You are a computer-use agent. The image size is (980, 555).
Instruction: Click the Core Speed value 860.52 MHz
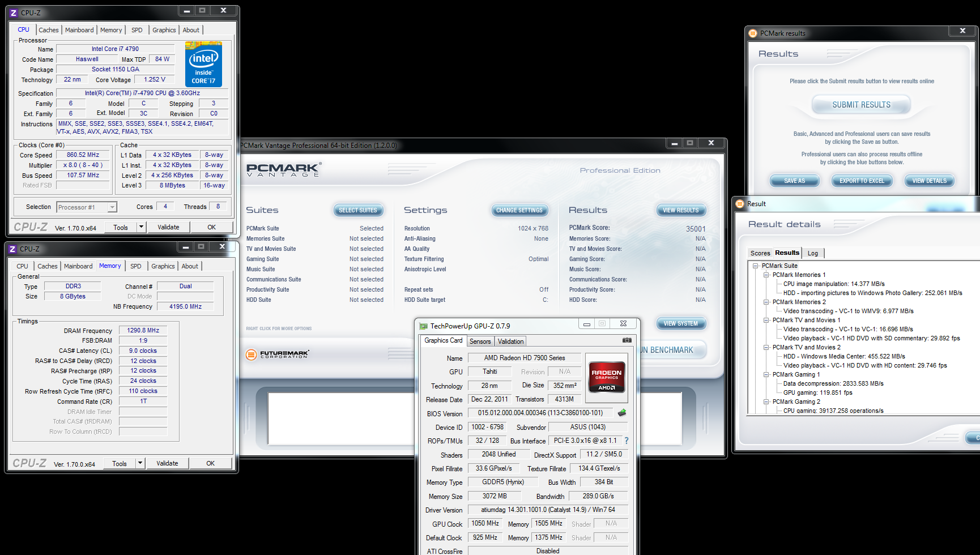[83, 155]
